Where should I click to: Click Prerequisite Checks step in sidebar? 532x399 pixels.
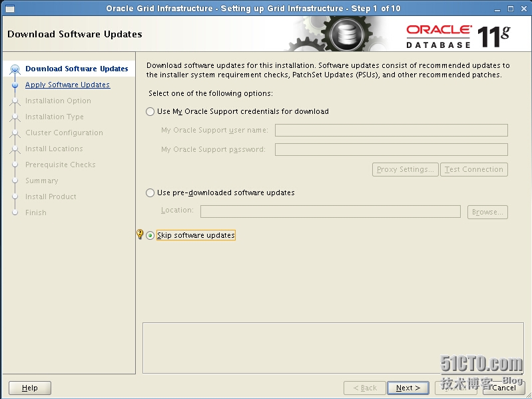point(61,165)
